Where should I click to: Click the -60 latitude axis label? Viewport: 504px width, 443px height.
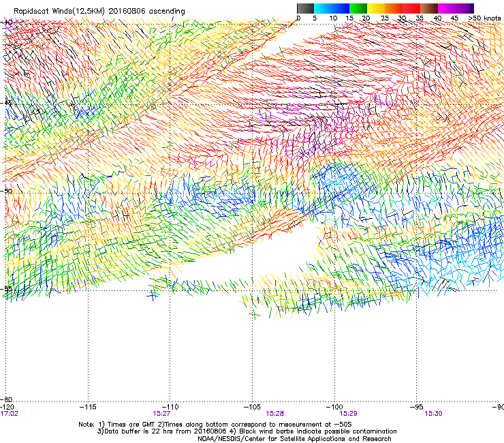pos(7,399)
